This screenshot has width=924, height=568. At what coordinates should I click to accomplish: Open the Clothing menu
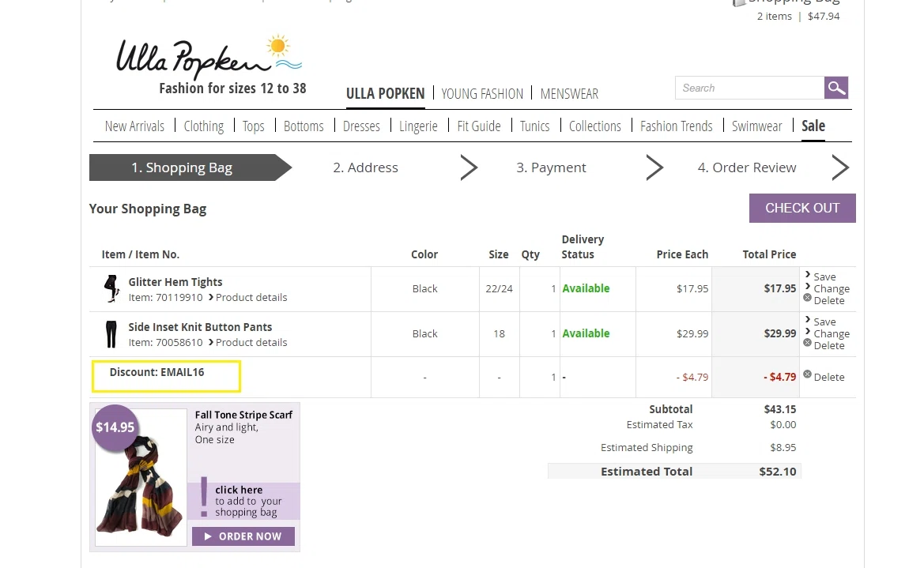[x=204, y=126]
